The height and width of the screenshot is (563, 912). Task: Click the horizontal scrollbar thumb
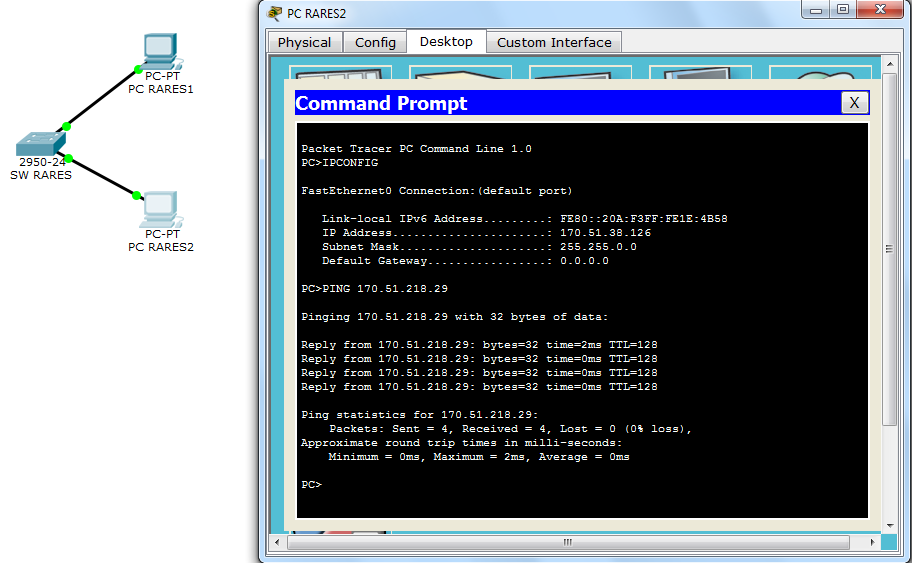pos(568,542)
